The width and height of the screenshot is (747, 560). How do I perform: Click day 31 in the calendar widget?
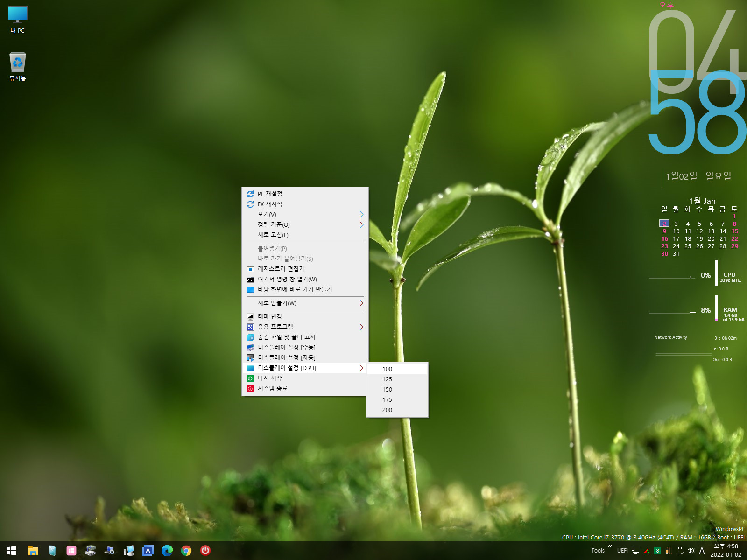(676, 254)
